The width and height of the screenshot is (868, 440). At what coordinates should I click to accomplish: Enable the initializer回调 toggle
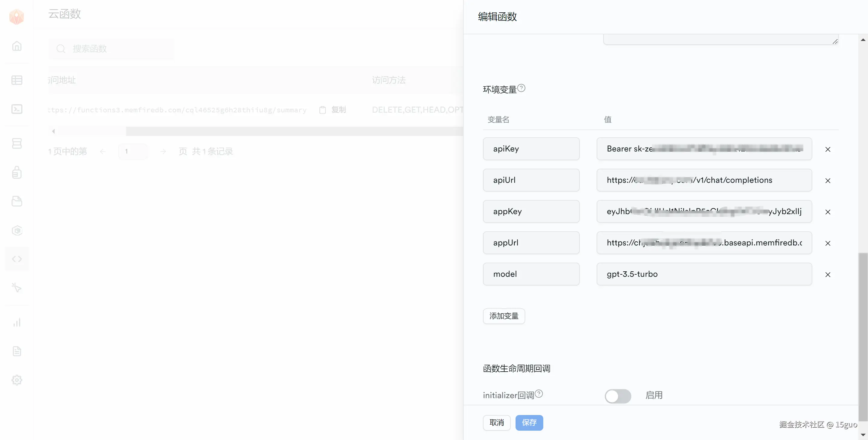[618, 396]
